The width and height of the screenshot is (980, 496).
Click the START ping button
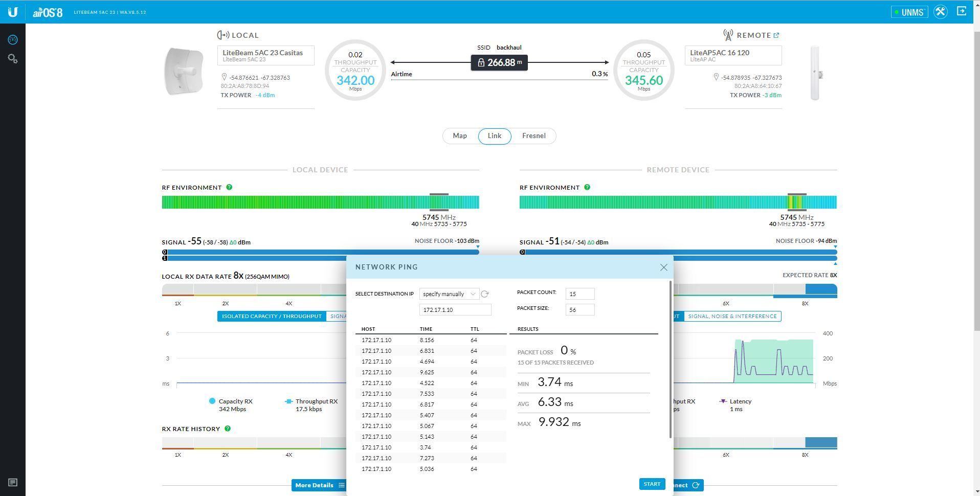coord(652,484)
